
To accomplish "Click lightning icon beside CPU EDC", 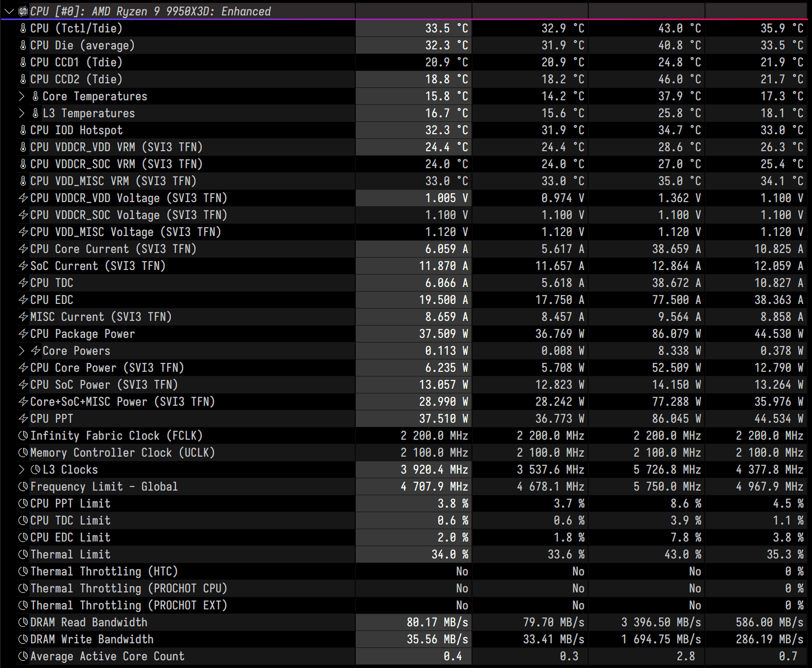I will [23, 300].
